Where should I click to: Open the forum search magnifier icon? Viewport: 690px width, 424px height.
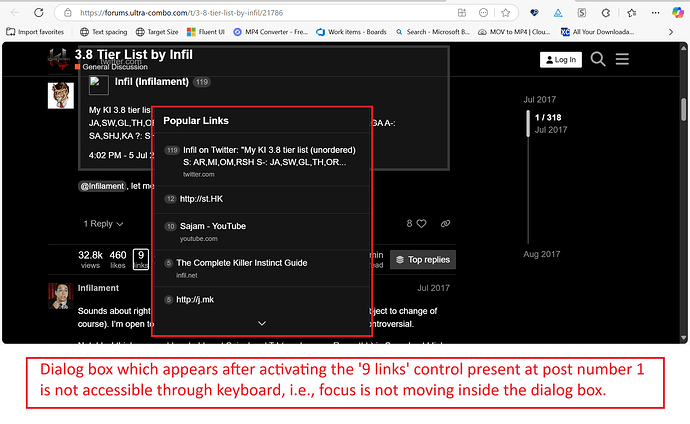click(598, 59)
